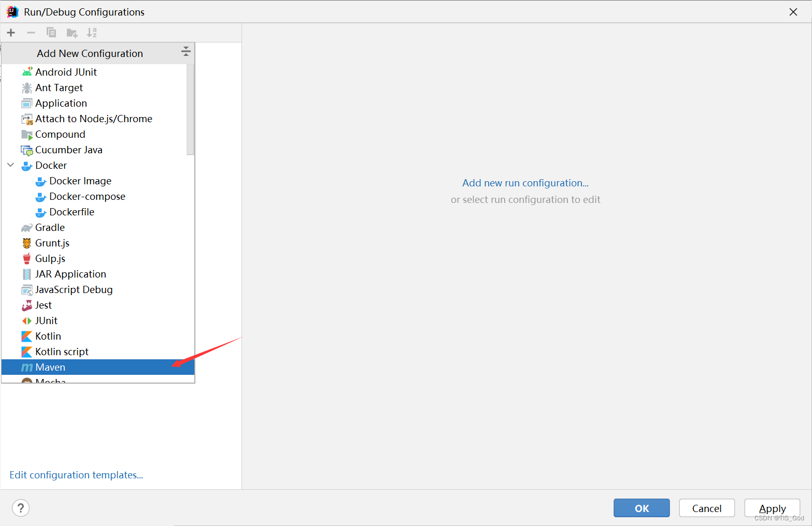
Task: Choose Docker-compose from the list
Action: (98, 196)
